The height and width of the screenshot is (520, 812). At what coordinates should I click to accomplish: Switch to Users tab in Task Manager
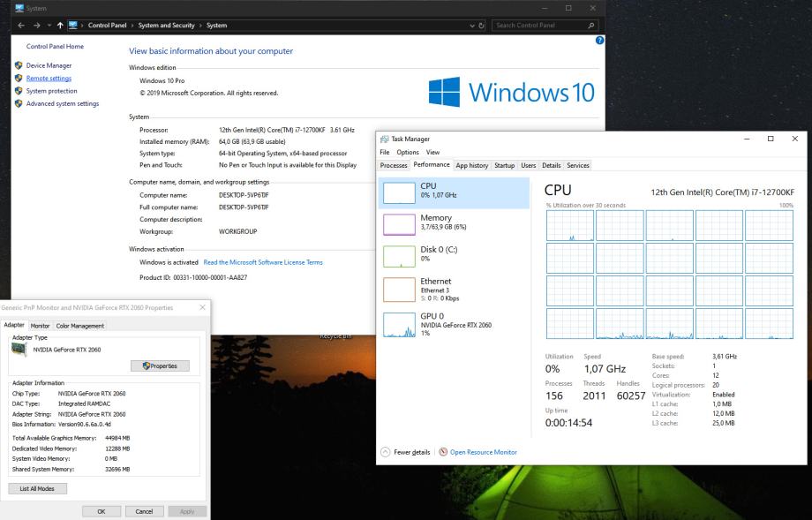[528, 165]
